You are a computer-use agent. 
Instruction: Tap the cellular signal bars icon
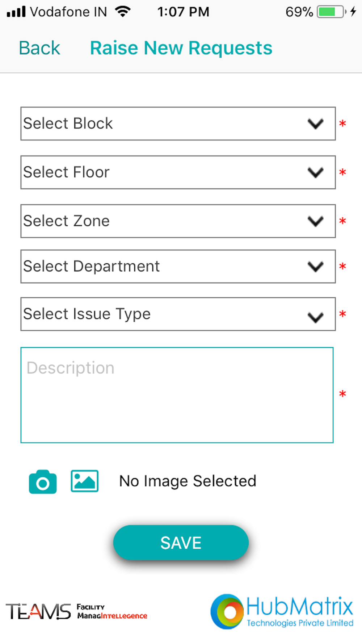tap(16, 12)
